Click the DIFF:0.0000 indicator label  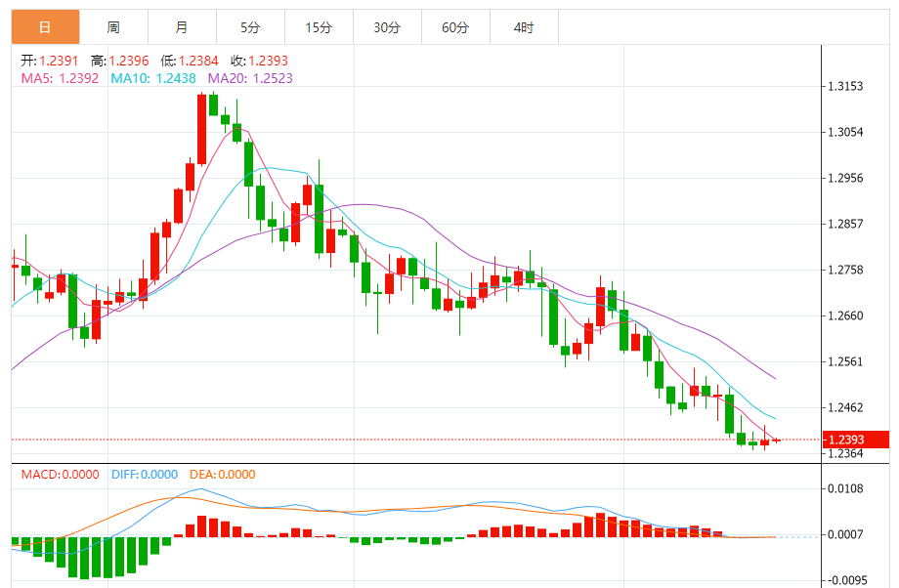[145, 475]
